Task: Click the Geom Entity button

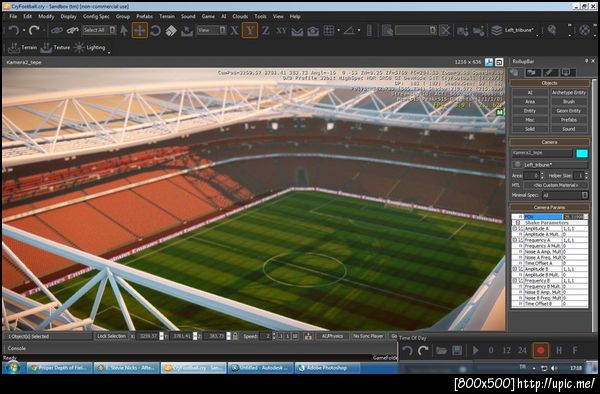Action: [x=569, y=111]
